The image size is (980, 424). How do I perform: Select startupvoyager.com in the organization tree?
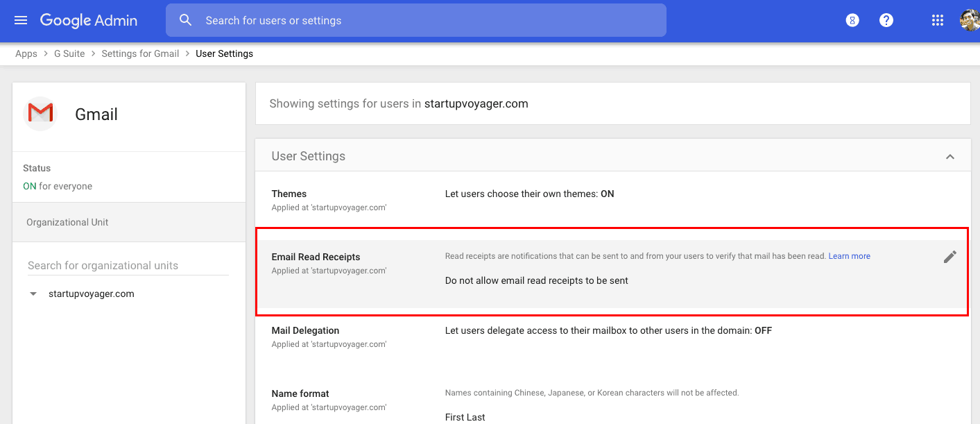pyautogui.click(x=92, y=294)
